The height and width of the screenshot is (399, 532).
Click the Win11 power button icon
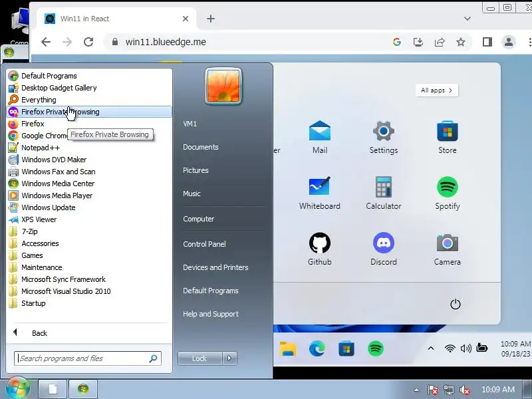pos(455,304)
